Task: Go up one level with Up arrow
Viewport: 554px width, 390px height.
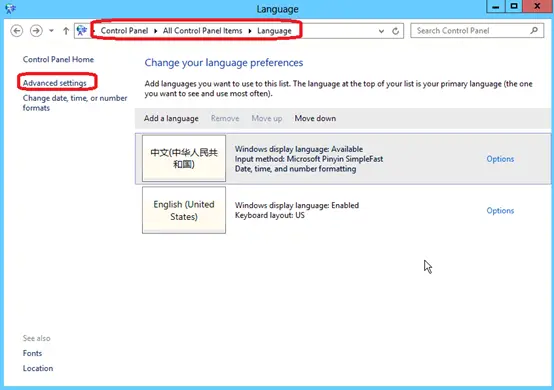Action: pyautogui.click(x=66, y=31)
